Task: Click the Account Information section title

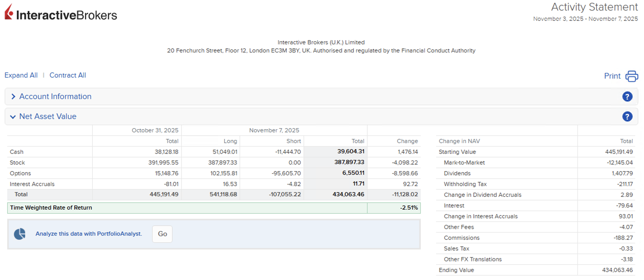Action: point(55,96)
